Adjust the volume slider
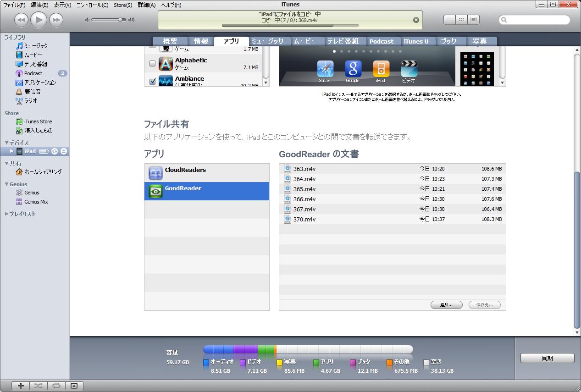The width and height of the screenshot is (581, 392). 110,20
